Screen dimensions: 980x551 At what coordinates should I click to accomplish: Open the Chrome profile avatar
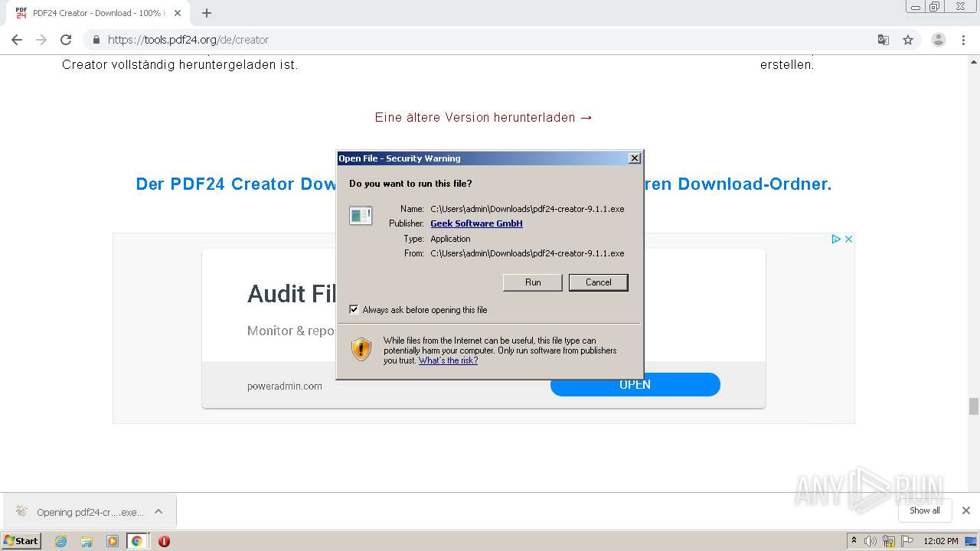coord(939,40)
